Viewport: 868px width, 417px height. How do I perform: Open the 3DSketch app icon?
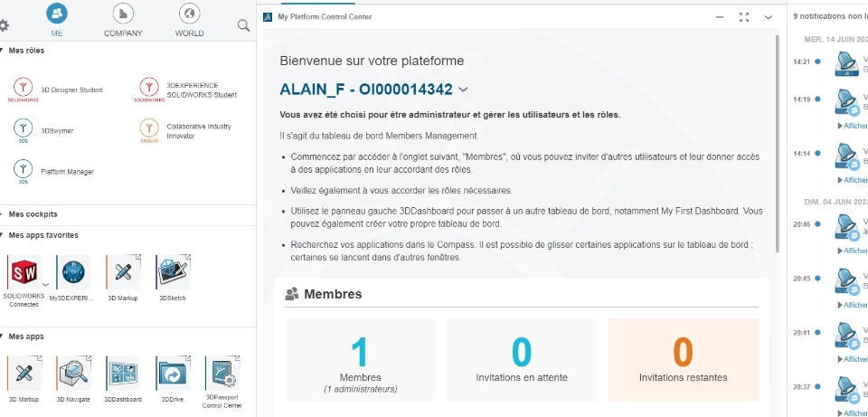(x=172, y=273)
